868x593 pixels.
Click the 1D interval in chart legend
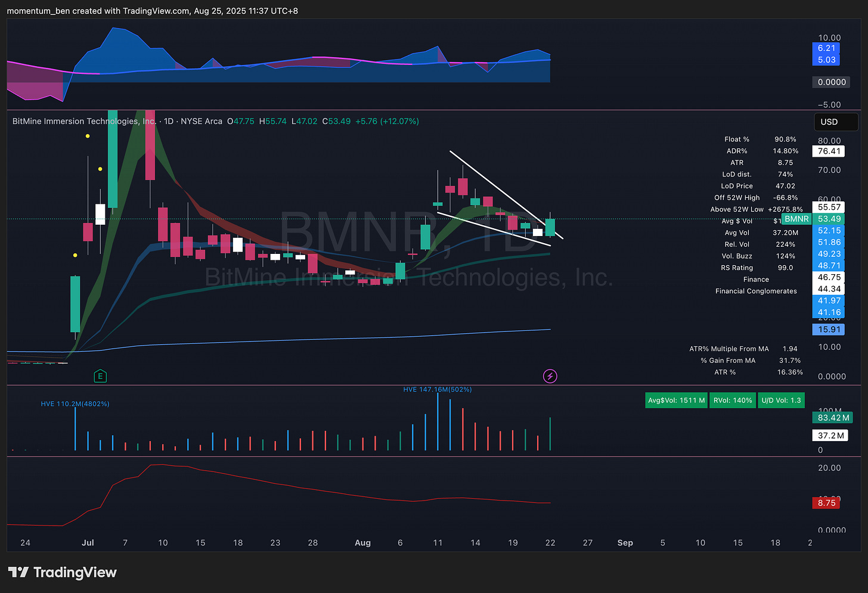[x=169, y=122]
